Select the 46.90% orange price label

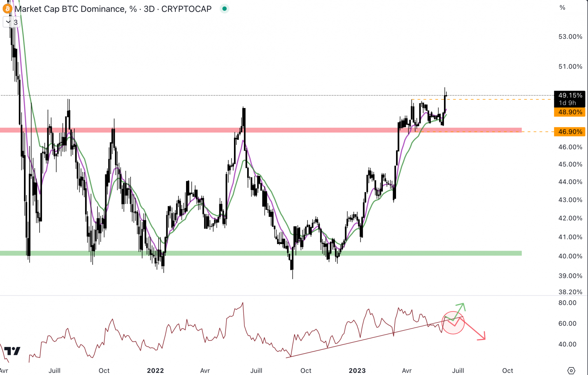point(570,132)
